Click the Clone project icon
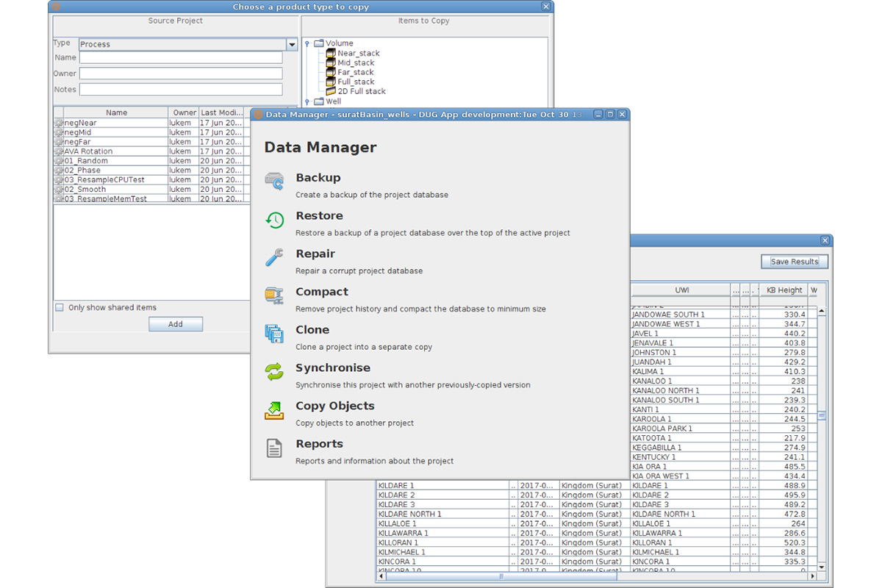Image resolution: width=882 pixels, height=588 pixels. [274, 334]
